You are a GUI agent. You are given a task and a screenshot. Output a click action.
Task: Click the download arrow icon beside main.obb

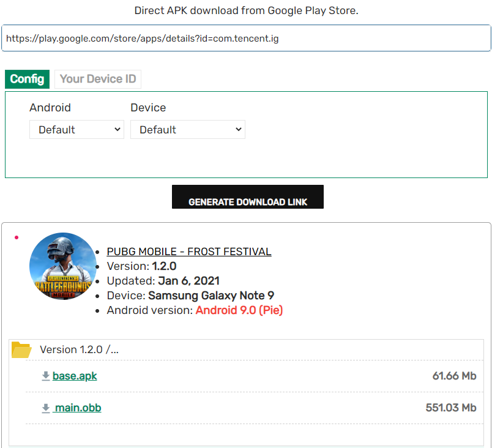46,408
